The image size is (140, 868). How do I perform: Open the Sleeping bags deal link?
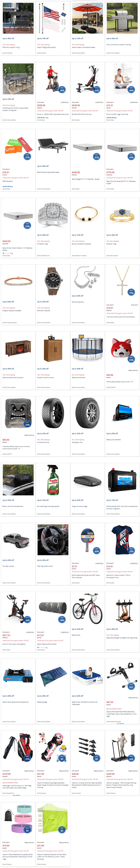point(42,702)
